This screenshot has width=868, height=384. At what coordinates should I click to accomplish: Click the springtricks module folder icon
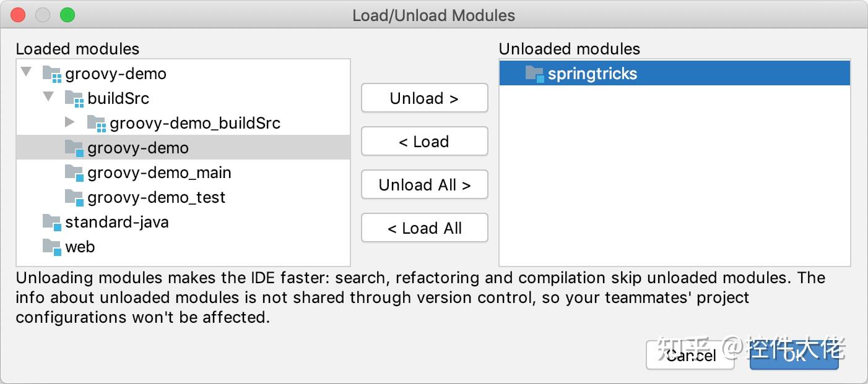(x=534, y=74)
